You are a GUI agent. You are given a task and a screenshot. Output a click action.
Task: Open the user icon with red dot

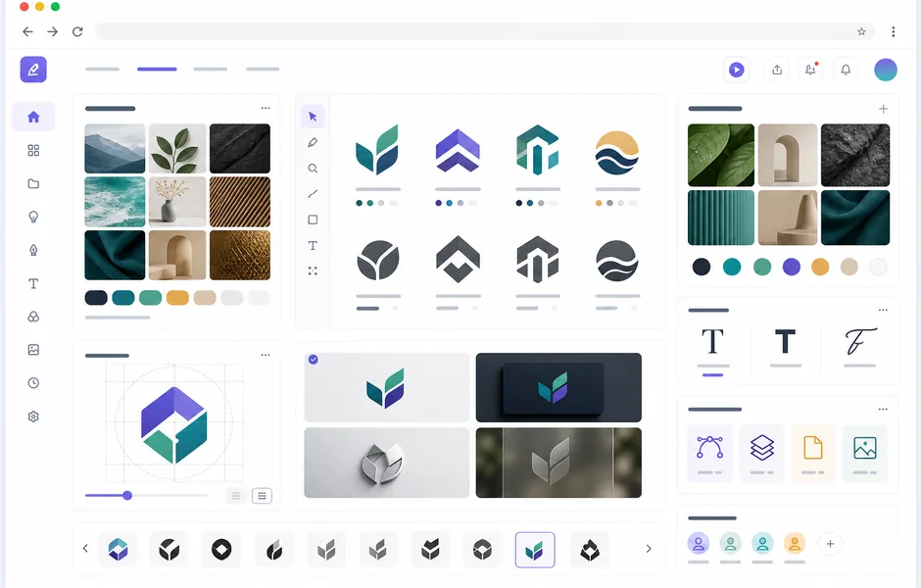[x=810, y=70]
